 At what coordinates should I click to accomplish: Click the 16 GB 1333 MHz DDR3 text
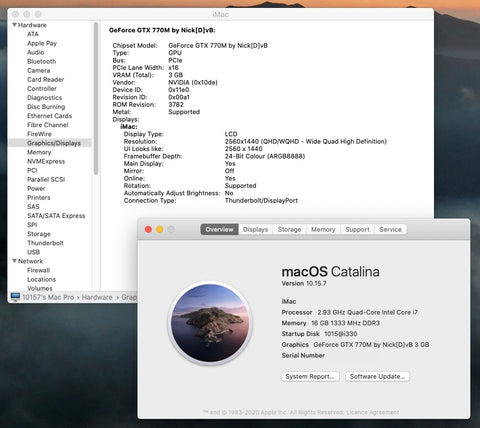(345, 323)
